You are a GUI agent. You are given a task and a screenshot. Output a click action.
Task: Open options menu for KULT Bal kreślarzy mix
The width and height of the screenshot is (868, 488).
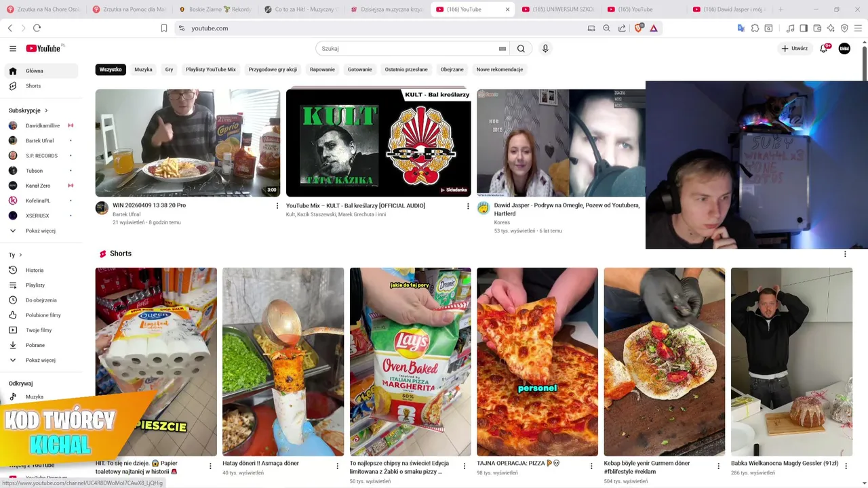click(x=467, y=206)
